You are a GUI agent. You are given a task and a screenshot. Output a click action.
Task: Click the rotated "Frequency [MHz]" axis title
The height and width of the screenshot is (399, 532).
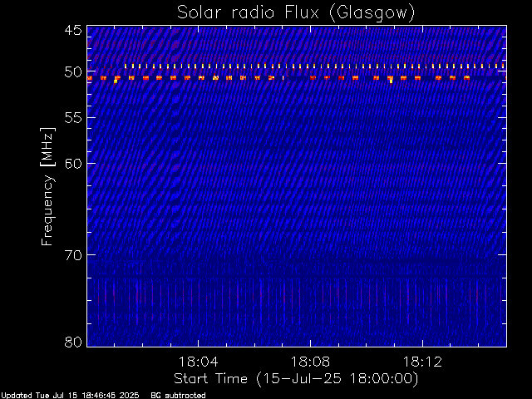click(x=48, y=185)
